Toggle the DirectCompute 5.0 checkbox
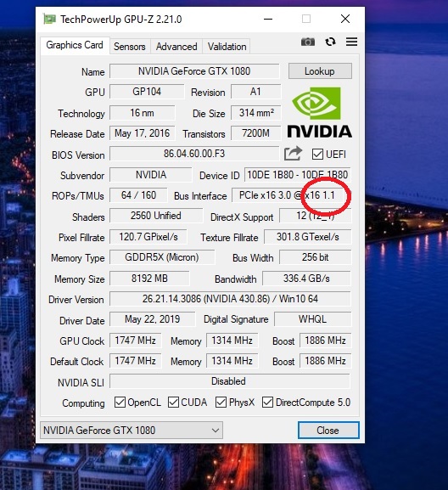The image size is (448, 490). [267, 403]
